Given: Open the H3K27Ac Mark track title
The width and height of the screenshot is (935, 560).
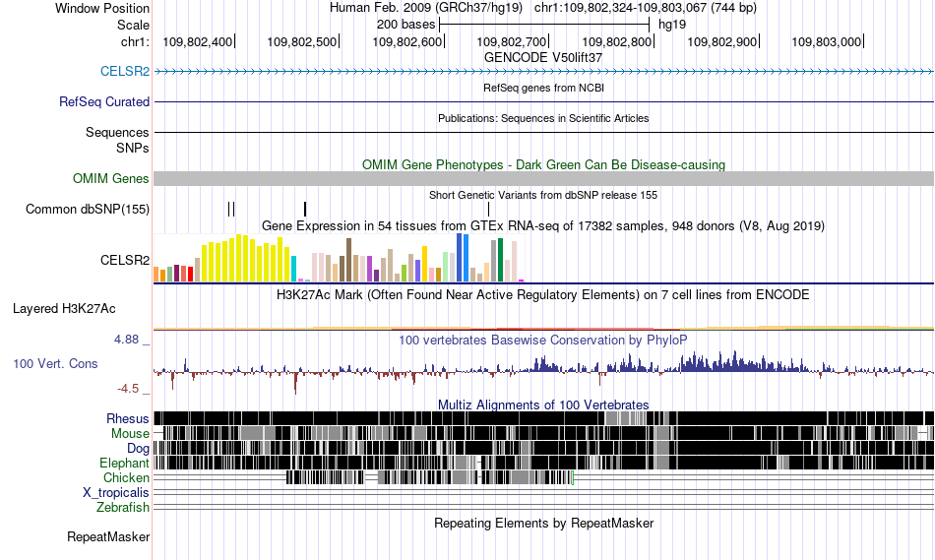Looking at the screenshot, I should coord(543,294).
